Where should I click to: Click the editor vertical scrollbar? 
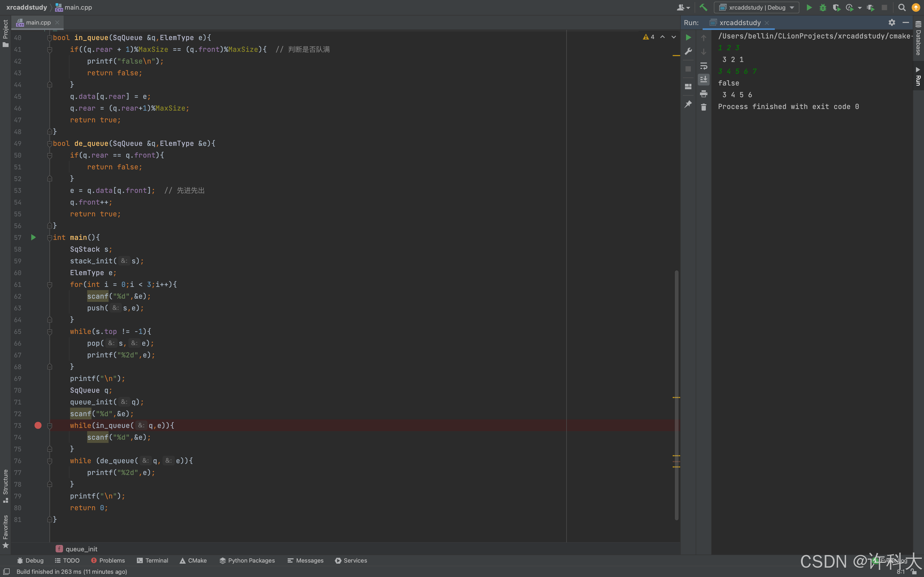(x=676, y=395)
